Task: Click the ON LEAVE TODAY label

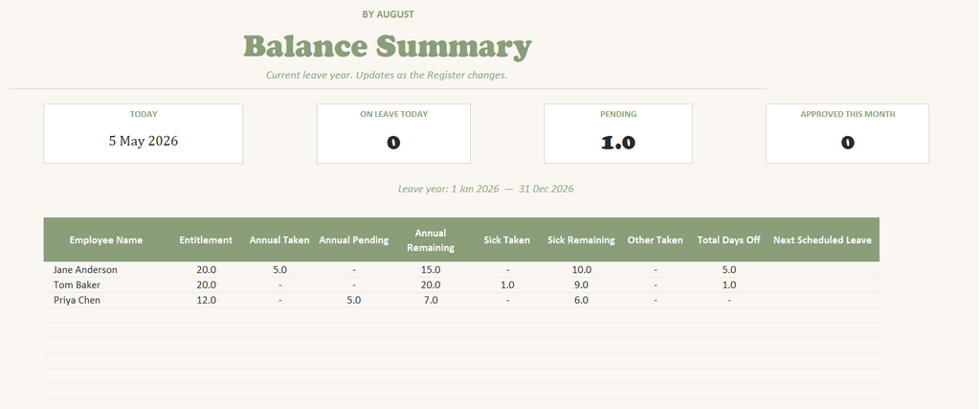Action: pos(393,114)
